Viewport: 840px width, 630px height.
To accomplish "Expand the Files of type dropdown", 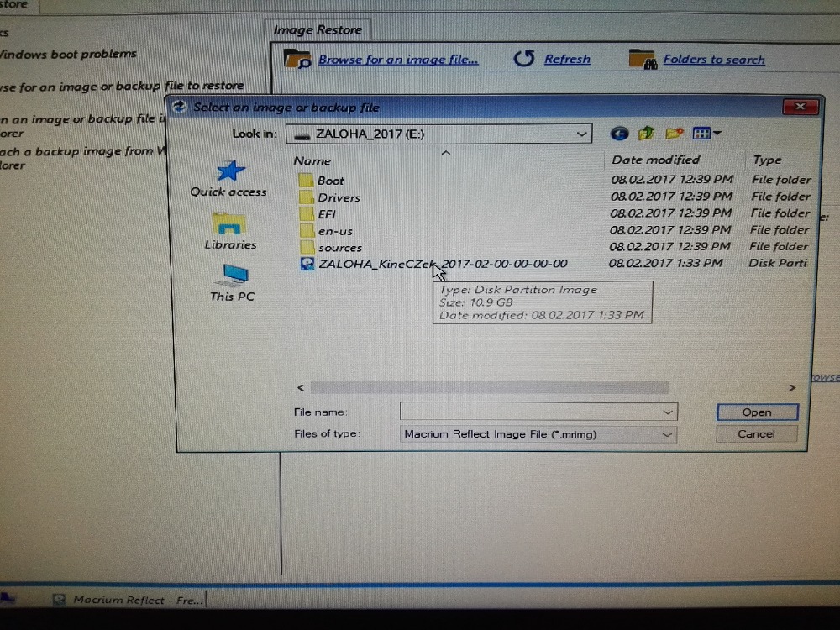I will tap(667, 434).
